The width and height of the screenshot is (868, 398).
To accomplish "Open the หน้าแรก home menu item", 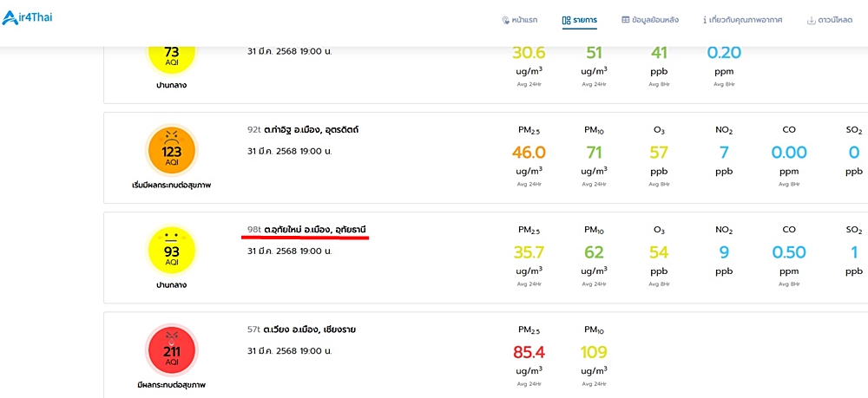I will (x=519, y=20).
